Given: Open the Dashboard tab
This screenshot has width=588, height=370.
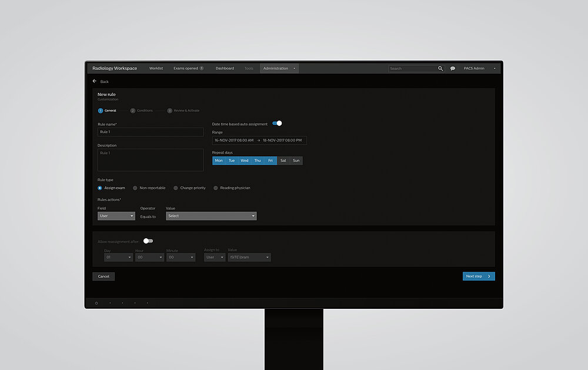Looking at the screenshot, I should tap(225, 68).
